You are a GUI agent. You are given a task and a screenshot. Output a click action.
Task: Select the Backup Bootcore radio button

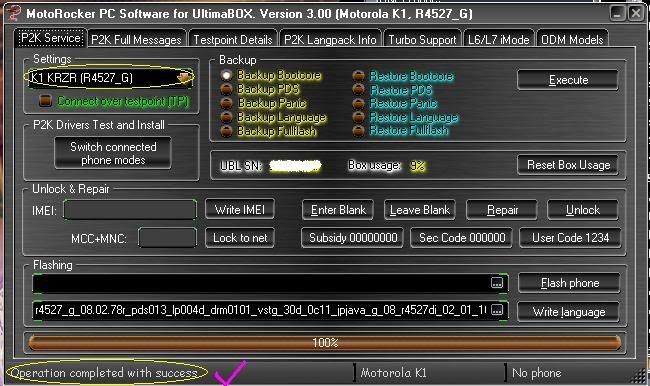[226, 75]
